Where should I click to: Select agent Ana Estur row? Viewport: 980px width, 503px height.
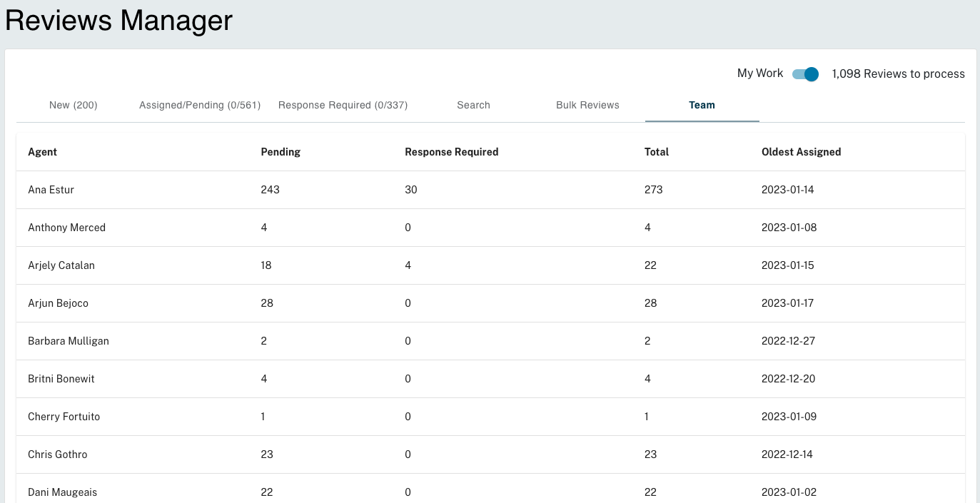[490, 190]
